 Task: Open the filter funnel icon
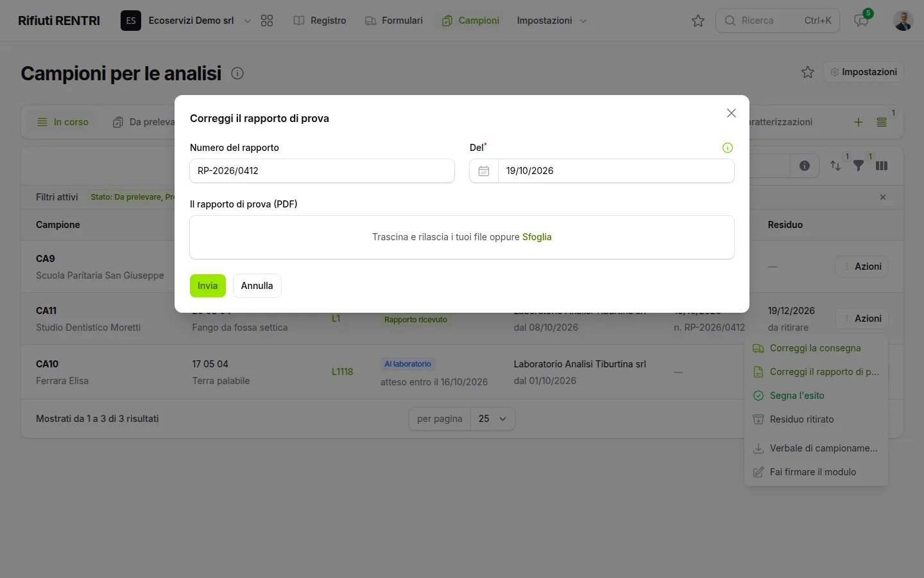coord(859,166)
